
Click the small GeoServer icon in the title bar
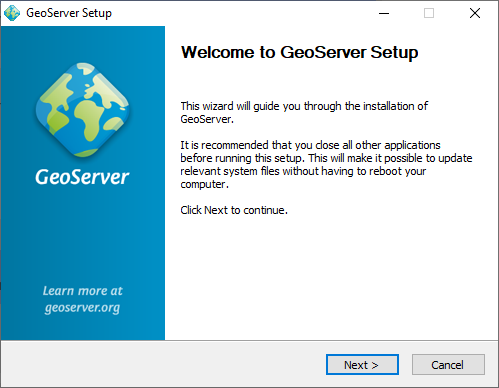(x=12, y=13)
